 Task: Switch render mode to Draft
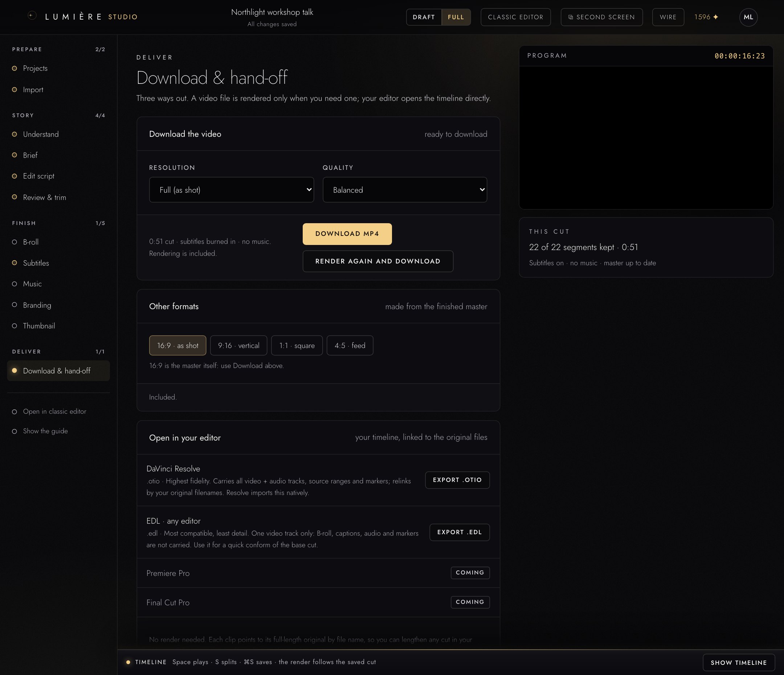424,17
